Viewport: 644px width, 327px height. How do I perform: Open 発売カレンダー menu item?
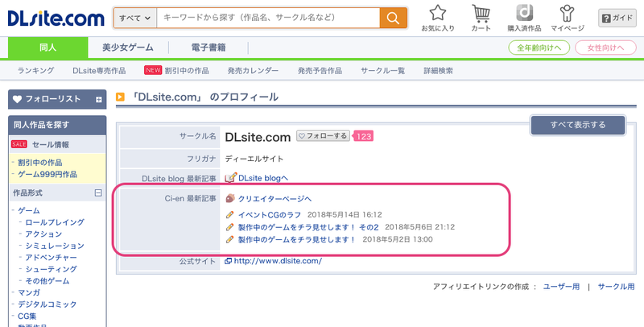click(x=253, y=71)
